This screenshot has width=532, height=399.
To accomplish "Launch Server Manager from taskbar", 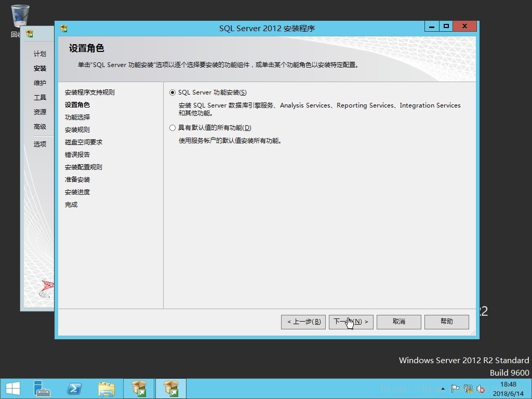I will tap(42, 389).
